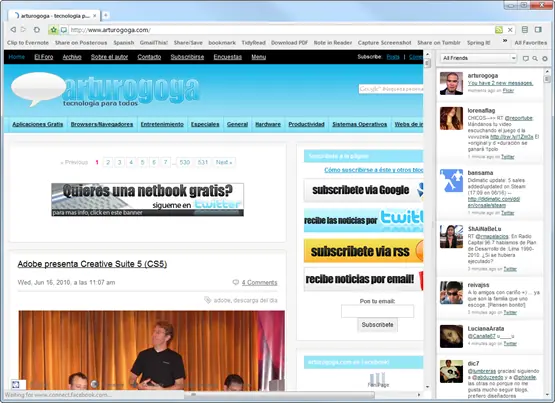Screen dimensions: 555x403
Task: Open the Encuestas menu item
Action: (x=228, y=57)
